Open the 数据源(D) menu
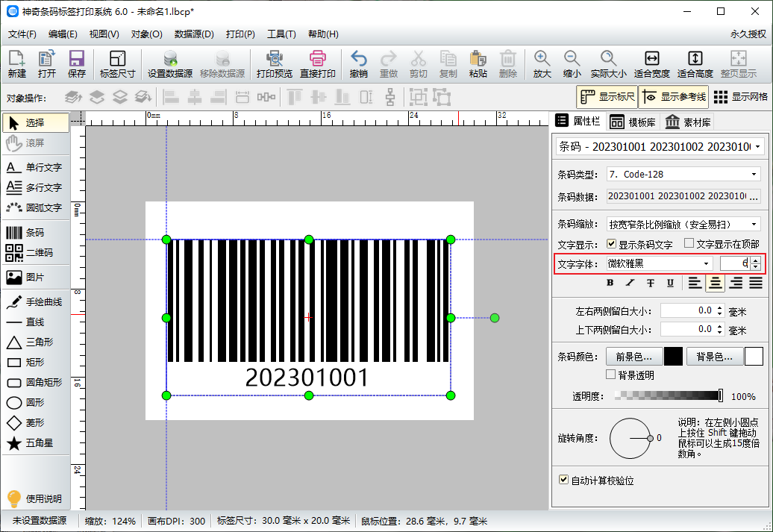The height and width of the screenshot is (532, 773). tap(194, 34)
